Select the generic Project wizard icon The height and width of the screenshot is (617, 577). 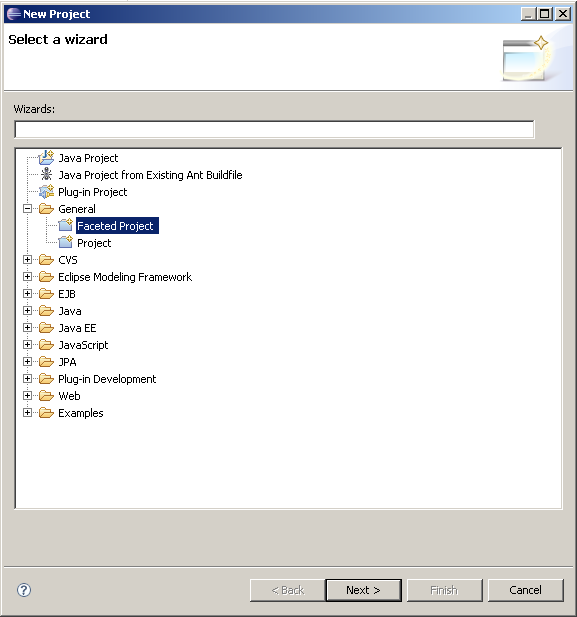tap(65, 242)
